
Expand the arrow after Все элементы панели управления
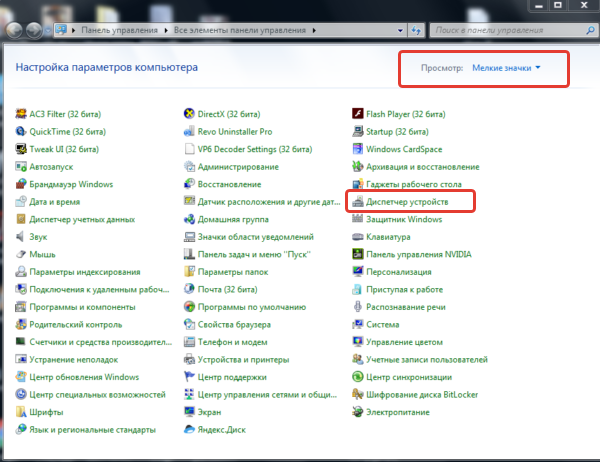point(314,30)
